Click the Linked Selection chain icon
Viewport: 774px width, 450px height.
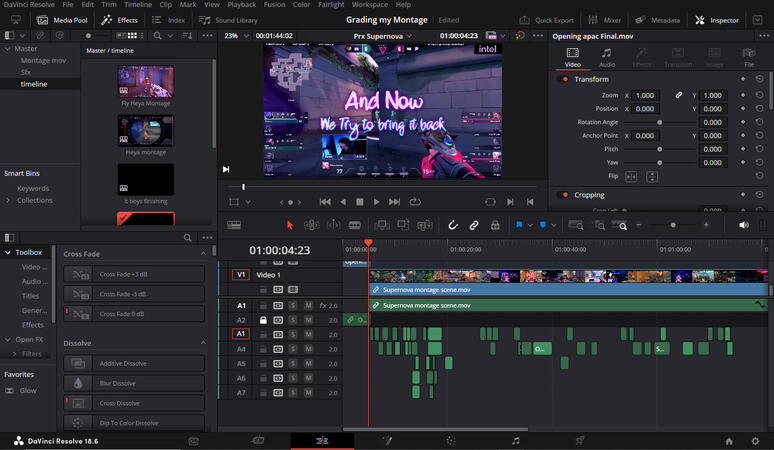[474, 226]
